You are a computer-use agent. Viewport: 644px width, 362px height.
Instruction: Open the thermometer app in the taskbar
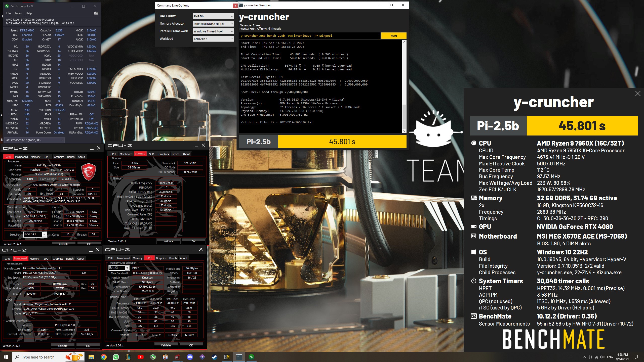tap(165, 357)
